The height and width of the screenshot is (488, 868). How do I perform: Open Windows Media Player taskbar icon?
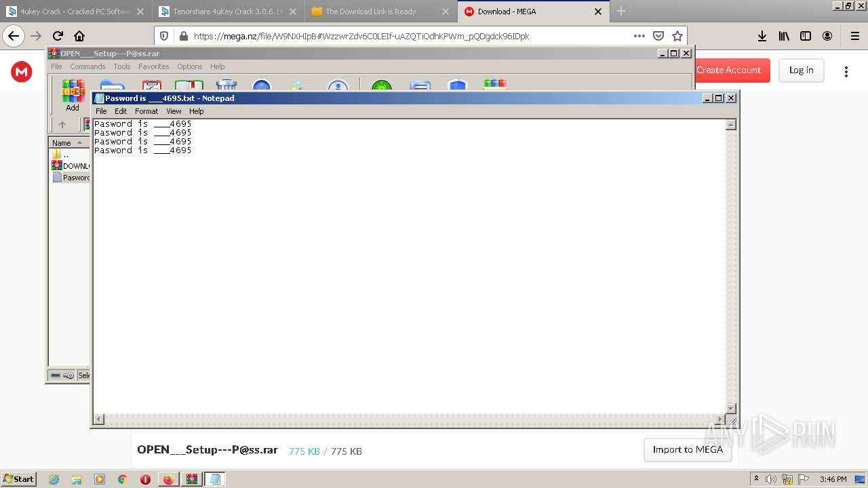[x=100, y=479]
